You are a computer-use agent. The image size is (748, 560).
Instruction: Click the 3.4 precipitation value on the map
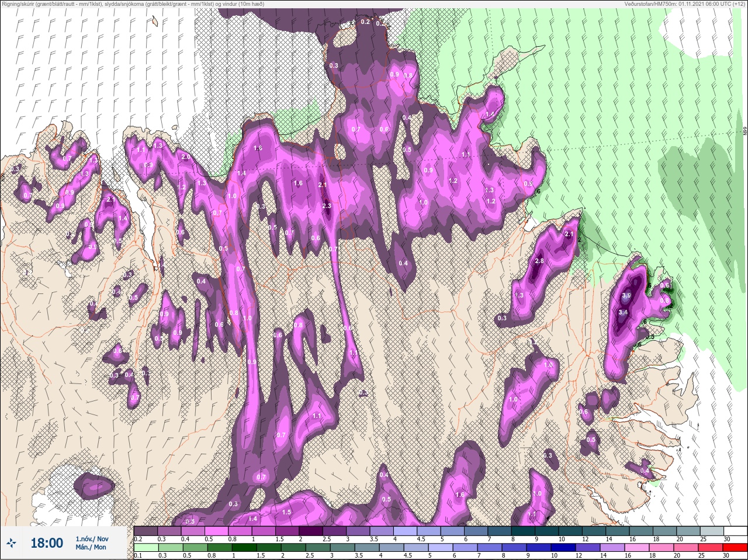click(623, 313)
